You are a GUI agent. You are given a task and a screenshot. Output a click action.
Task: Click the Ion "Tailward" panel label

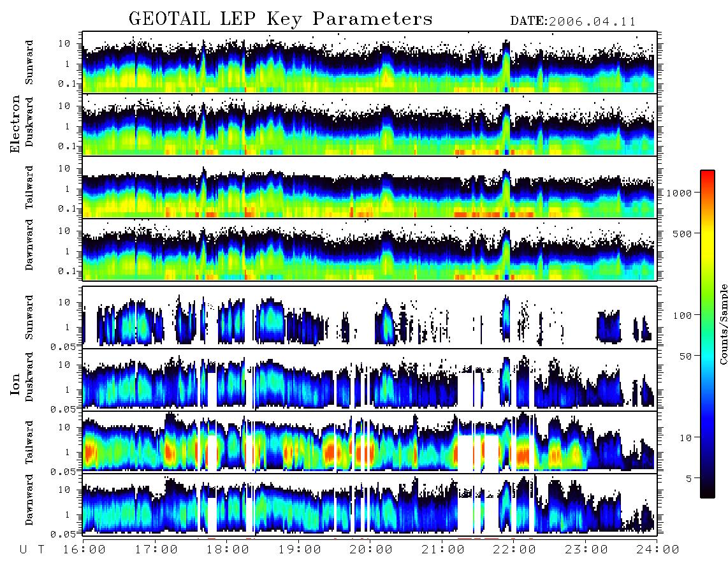(29, 442)
